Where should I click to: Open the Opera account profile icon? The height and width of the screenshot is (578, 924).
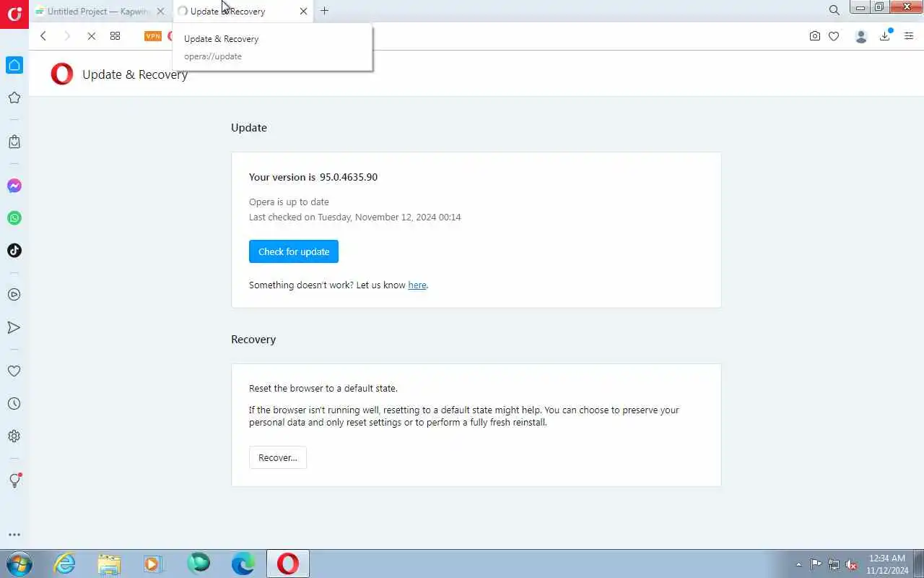860,36
